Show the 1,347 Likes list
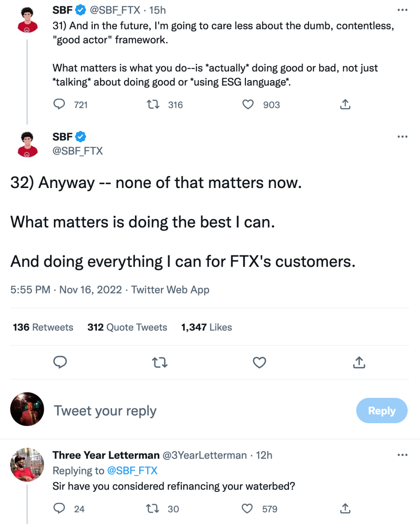The width and height of the screenshot is (420, 526). coord(206,327)
